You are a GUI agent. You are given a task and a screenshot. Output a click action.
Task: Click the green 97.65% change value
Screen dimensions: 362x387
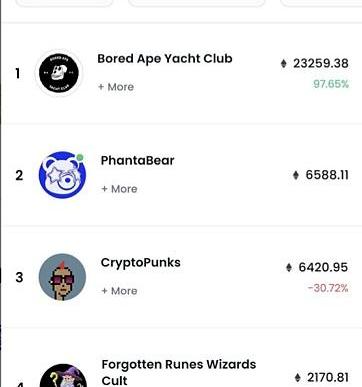[x=331, y=84]
